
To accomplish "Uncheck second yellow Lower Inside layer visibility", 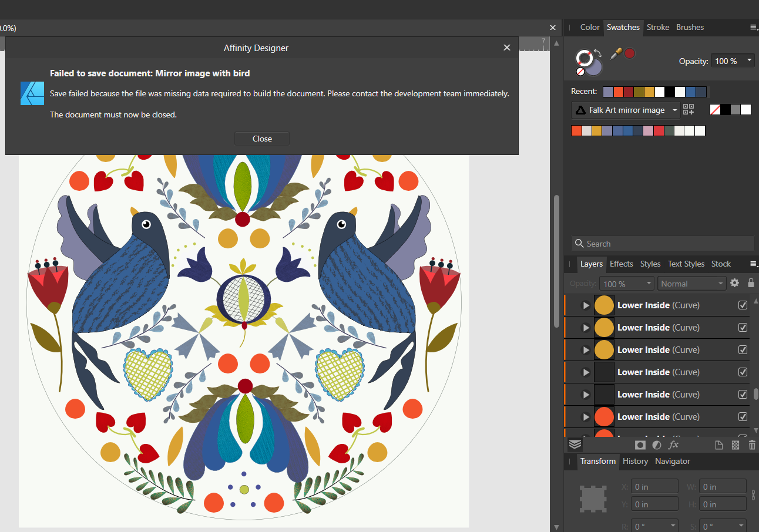I will 743,327.
